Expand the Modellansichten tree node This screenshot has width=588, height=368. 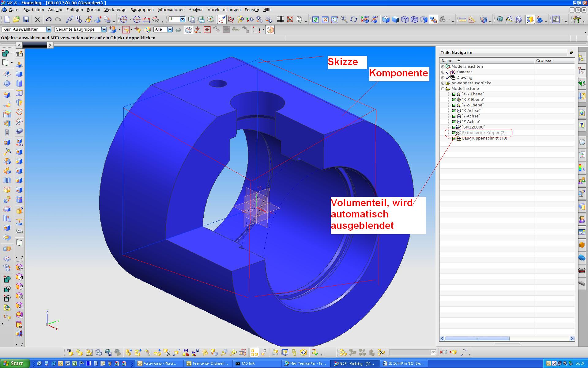point(443,67)
